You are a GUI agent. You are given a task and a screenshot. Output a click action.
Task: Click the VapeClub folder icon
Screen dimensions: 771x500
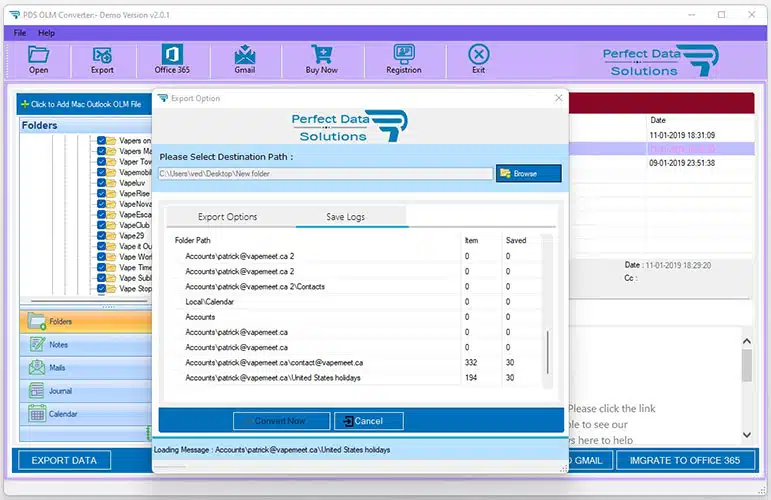pos(112,225)
